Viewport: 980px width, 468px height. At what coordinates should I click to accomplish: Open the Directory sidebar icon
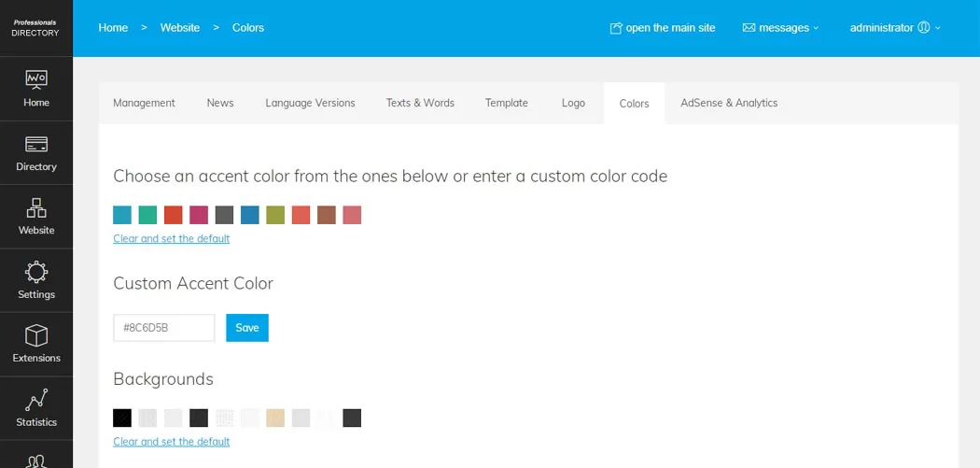[36, 145]
